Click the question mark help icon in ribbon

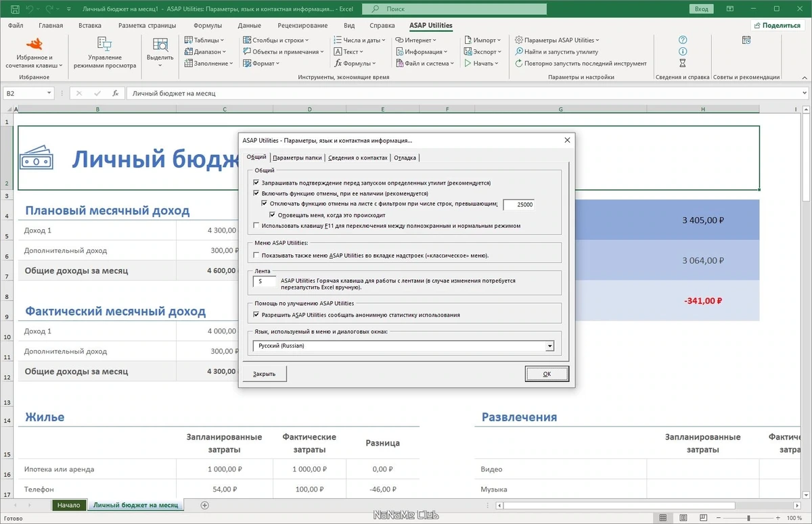click(x=683, y=40)
